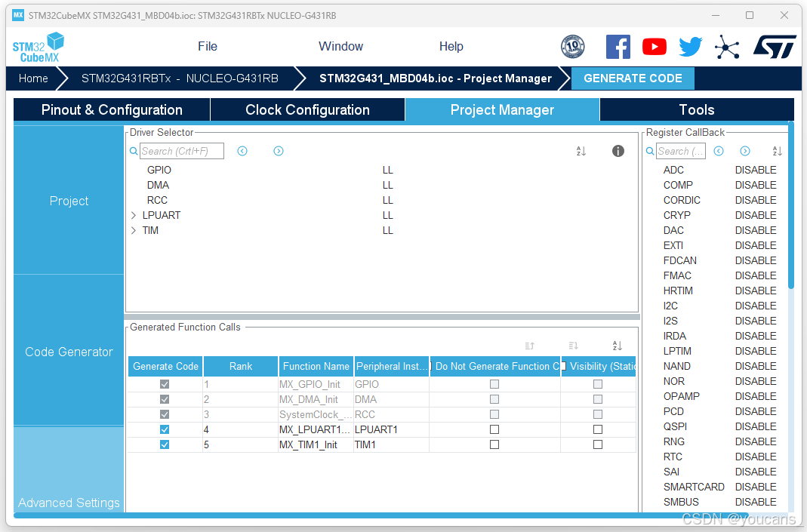
Task: Change FDCAN callback DISABLE value
Action: point(756,260)
